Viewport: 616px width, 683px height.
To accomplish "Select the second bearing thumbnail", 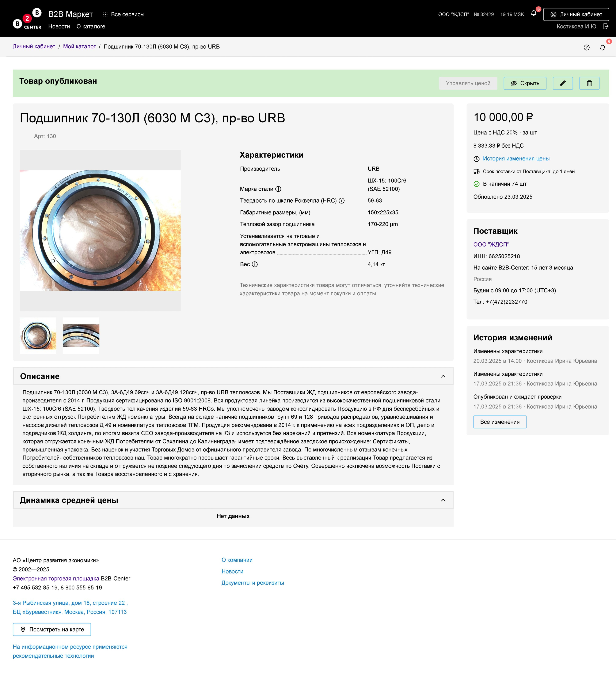I will tap(81, 335).
